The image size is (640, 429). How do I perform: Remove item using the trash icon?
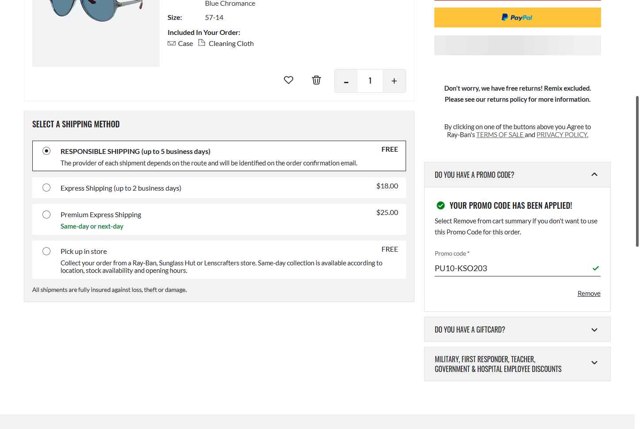(316, 80)
